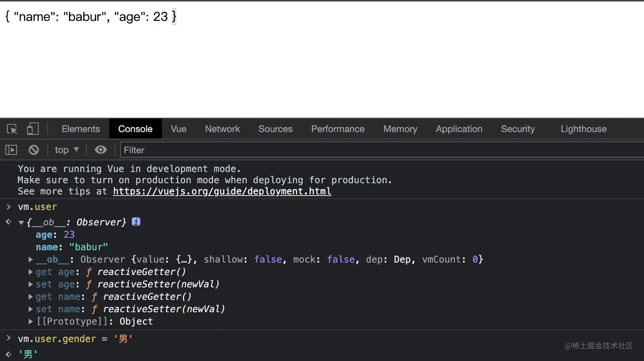The image size is (644, 361).
Task: Activate the inspect element picker icon
Action: [x=12, y=129]
